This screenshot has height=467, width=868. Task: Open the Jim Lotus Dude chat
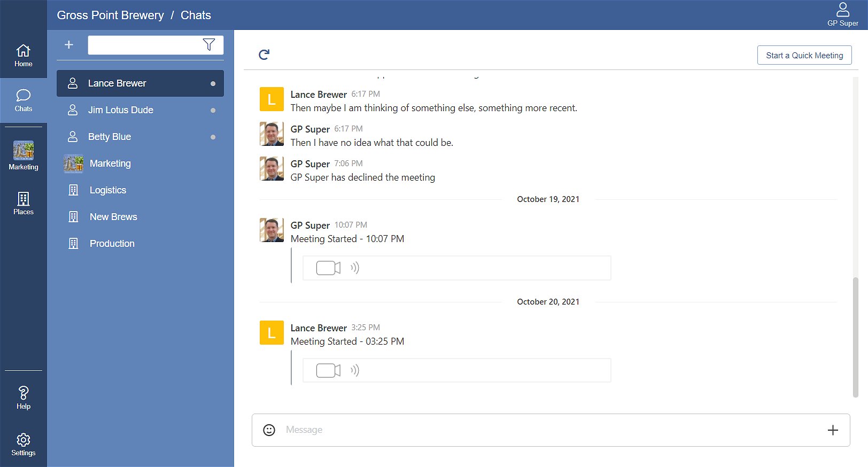[140, 110]
